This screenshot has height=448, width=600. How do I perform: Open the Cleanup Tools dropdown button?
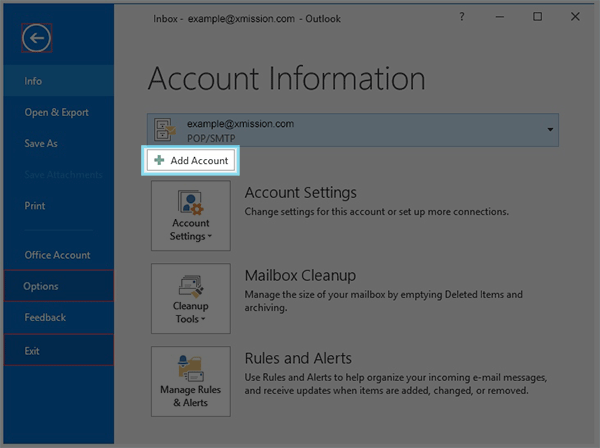[x=191, y=298]
